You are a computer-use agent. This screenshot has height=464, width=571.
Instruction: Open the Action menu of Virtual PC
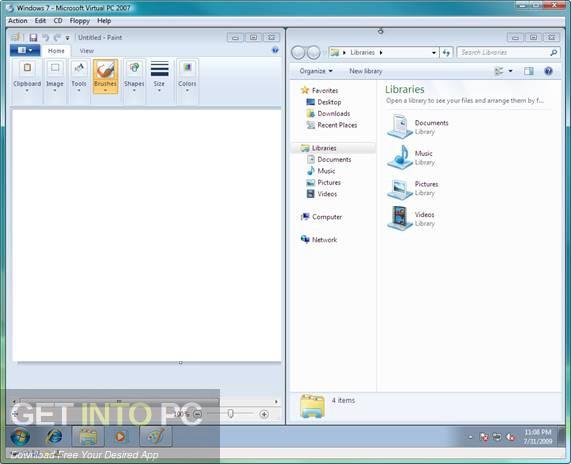(18, 21)
